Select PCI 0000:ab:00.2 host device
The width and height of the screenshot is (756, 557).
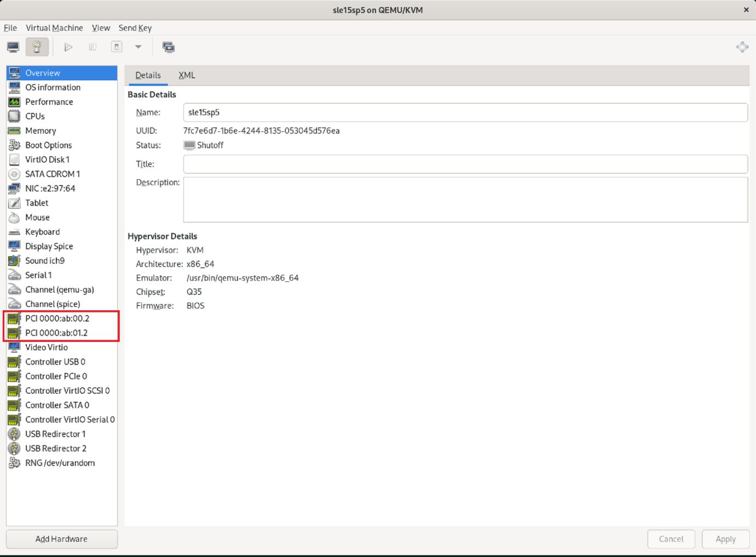57,318
